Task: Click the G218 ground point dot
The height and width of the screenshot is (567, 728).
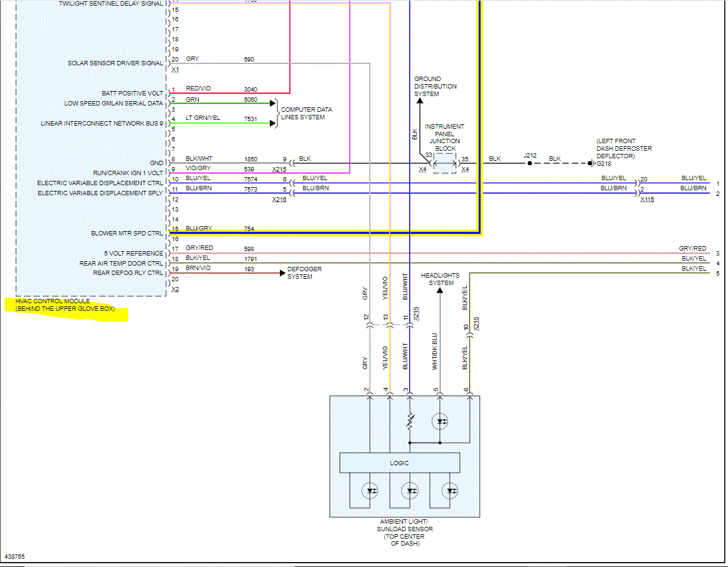Action: [591, 163]
